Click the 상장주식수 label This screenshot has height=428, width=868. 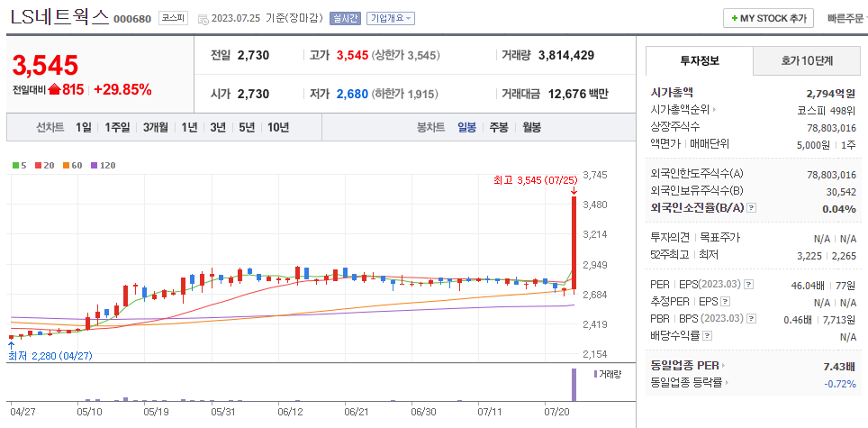point(674,127)
